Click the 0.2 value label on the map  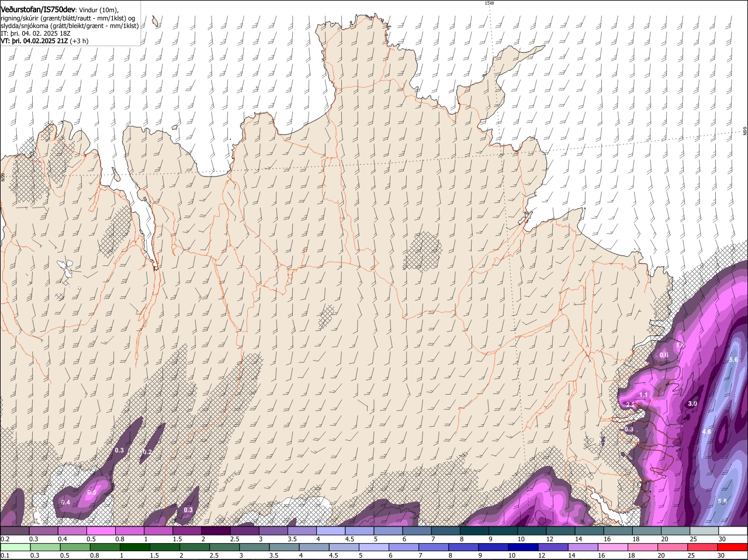[147, 452]
